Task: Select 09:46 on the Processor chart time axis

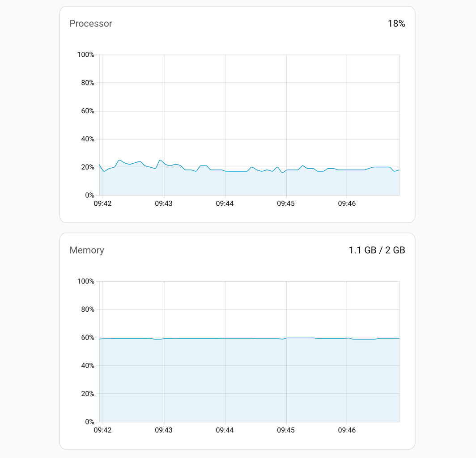Action: pos(347,204)
